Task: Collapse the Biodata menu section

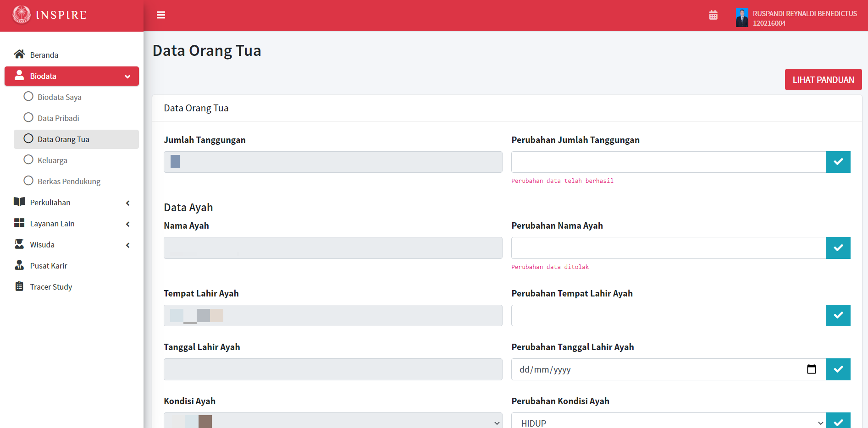Action: 127,76
